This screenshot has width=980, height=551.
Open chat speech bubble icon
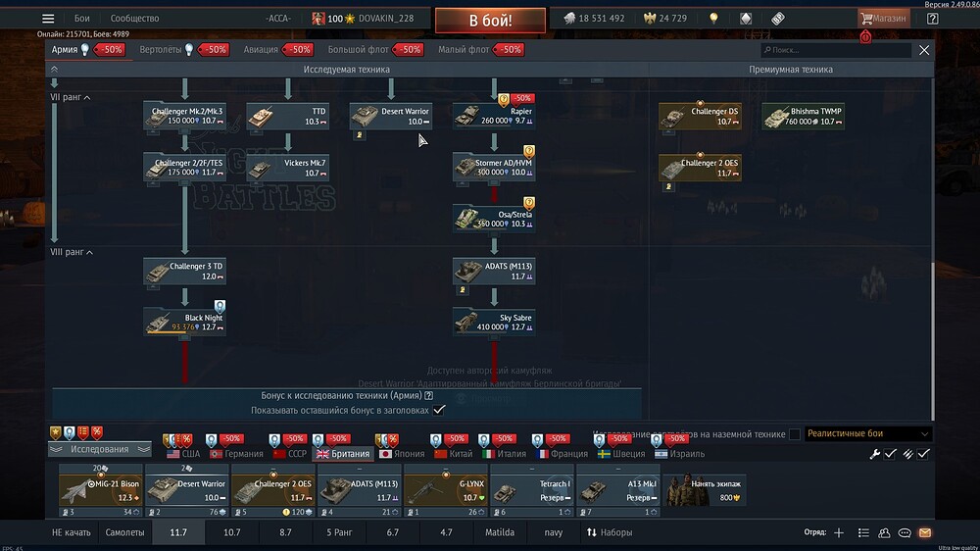[905, 532]
